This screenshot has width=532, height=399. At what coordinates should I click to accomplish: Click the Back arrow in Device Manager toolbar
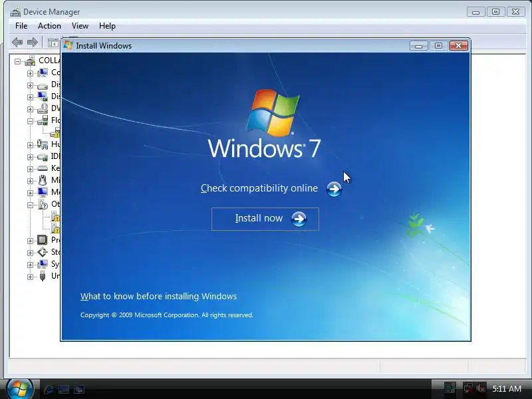17,43
